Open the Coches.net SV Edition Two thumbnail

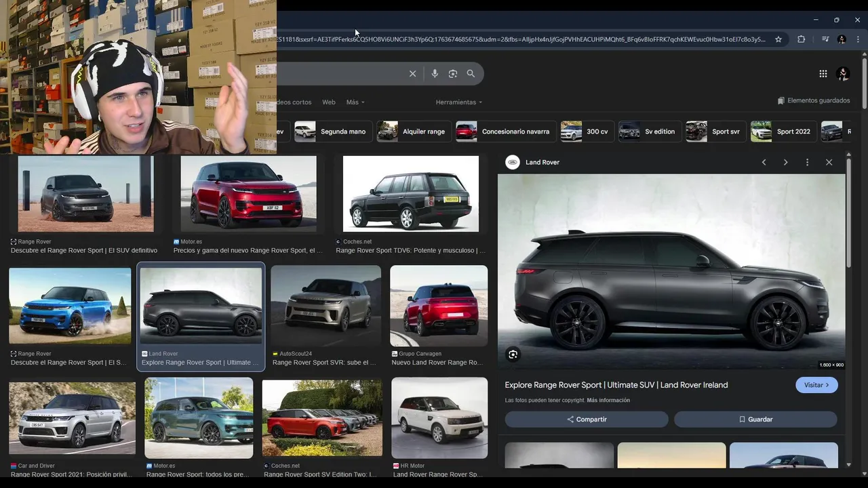click(322, 418)
